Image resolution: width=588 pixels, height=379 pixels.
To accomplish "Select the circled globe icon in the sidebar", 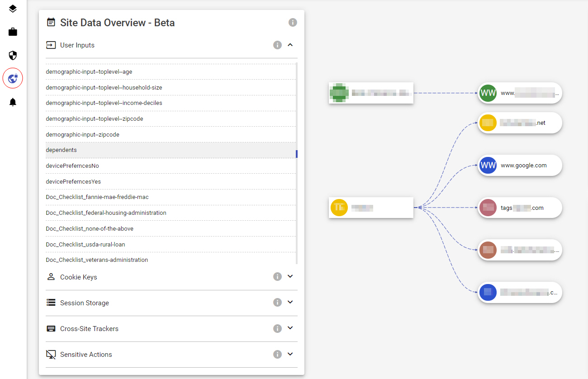I will 13,79.
